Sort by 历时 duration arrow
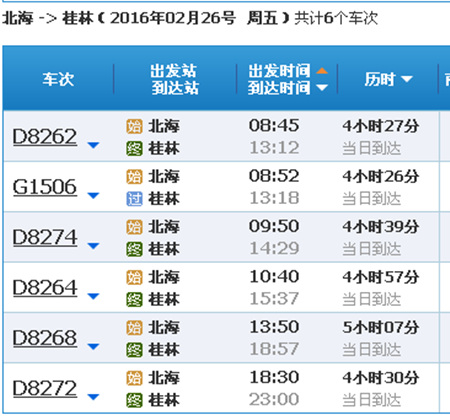The width and height of the screenshot is (450, 420). (407, 79)
